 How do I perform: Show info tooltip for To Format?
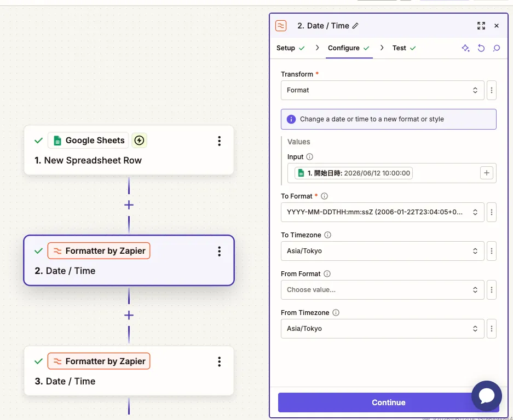point(324,196)
